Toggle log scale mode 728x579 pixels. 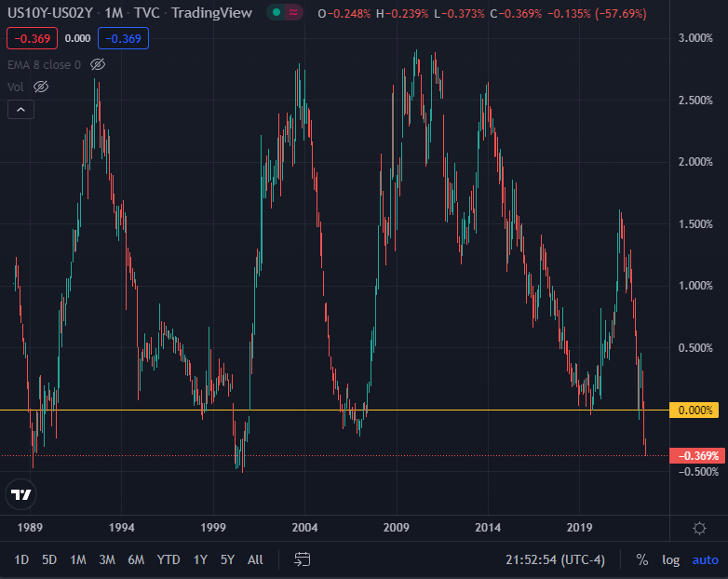tap(670, 560)
